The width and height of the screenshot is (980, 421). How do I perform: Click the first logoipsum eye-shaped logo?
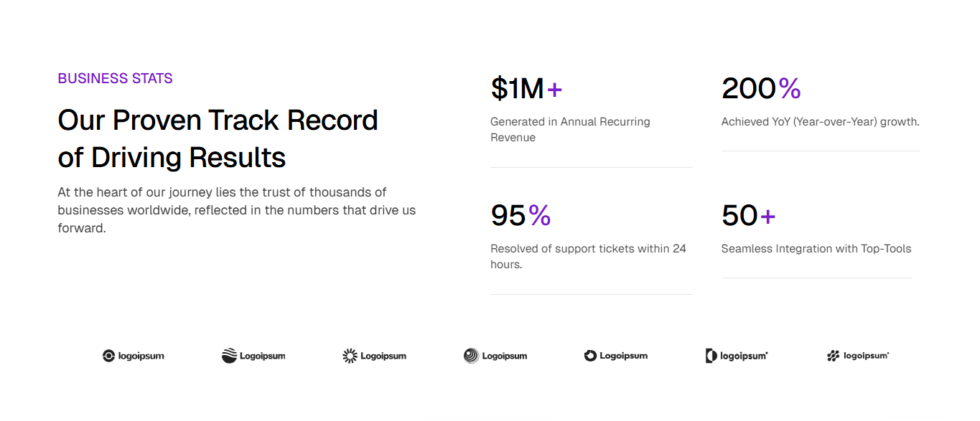[134, 356]
